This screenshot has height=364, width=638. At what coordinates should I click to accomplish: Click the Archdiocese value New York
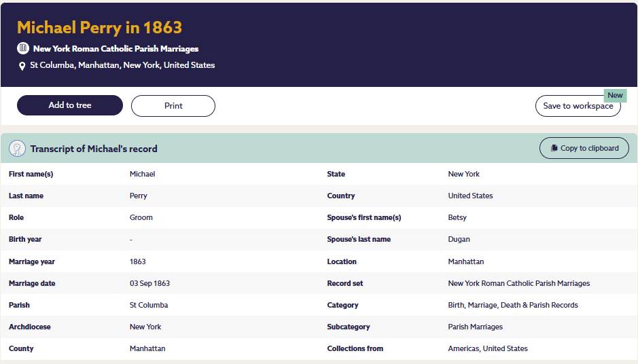pyautogui.click(x=145, y=327)
